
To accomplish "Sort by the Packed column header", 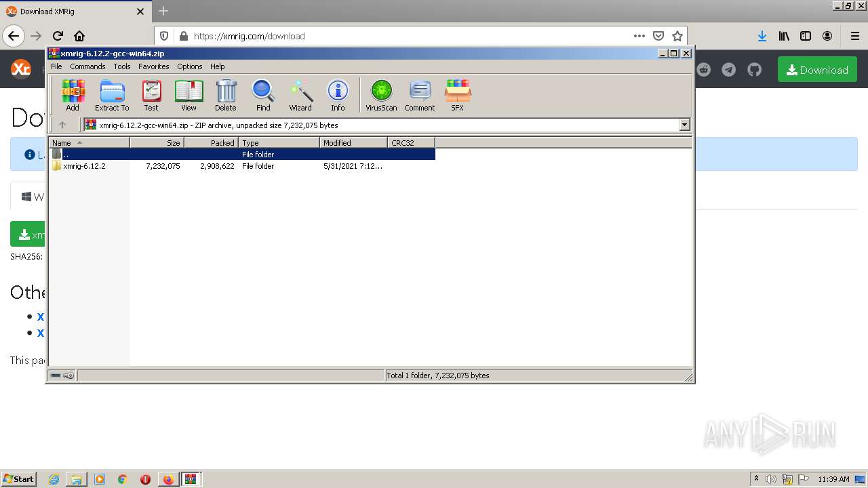I will (x=211, y=142).
